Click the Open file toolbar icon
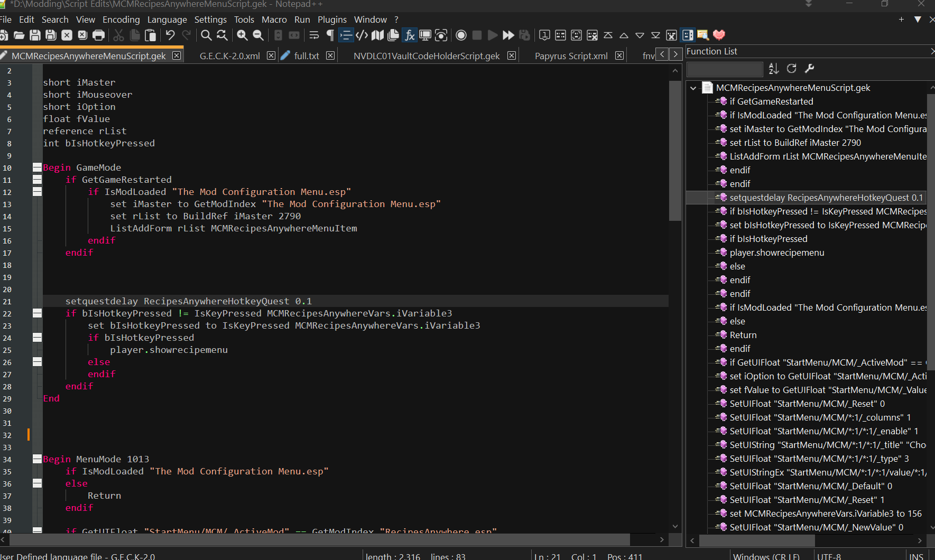The image size is (935, 560). pyautogui.click(x=19, y=35)
